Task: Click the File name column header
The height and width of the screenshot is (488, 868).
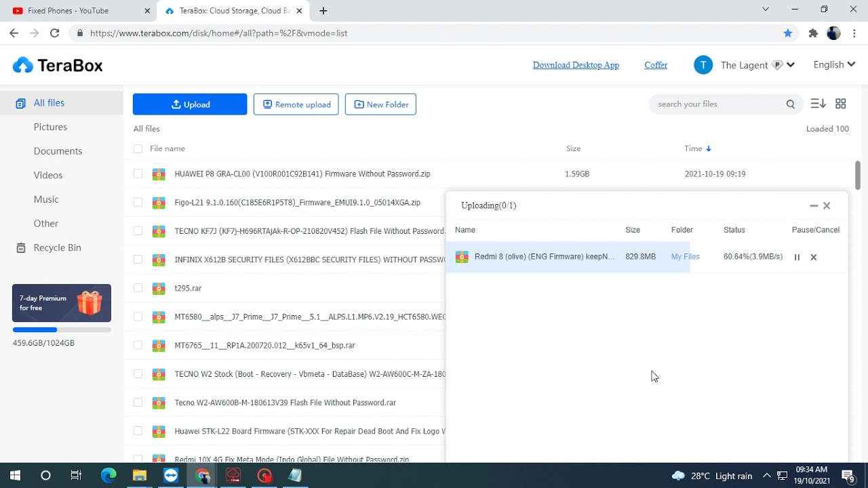Action: click(167, 148)
